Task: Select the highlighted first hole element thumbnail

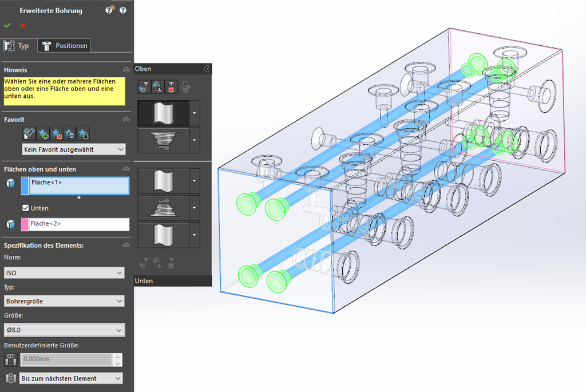Action: [x=164, y=113]
